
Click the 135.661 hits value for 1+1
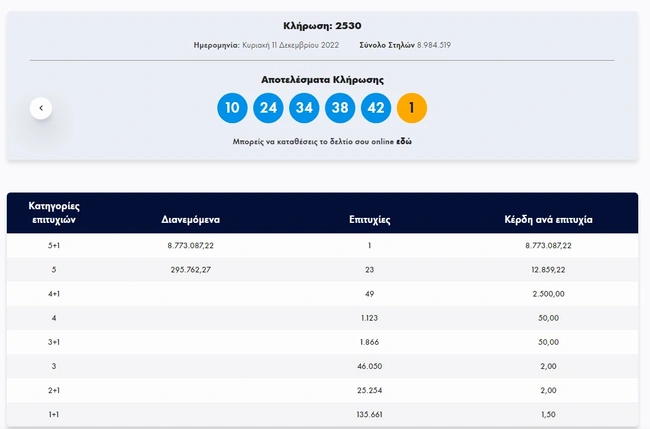click(x=369, y=415)
